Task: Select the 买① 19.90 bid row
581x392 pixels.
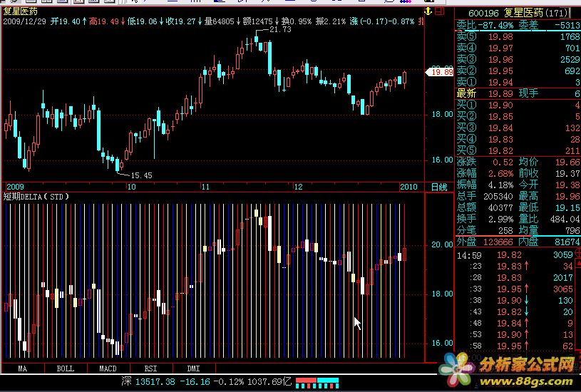Action: tap(518, 105)
